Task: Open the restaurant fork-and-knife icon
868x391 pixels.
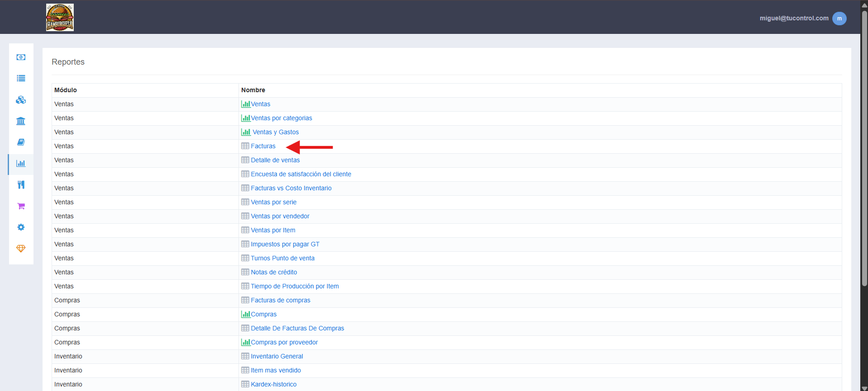Action: 21,184
